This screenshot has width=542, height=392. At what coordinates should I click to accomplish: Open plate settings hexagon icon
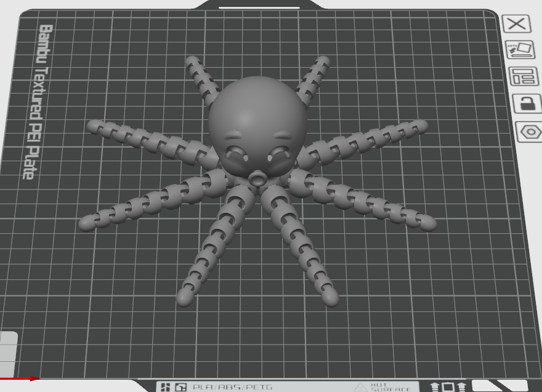point(530,132)
